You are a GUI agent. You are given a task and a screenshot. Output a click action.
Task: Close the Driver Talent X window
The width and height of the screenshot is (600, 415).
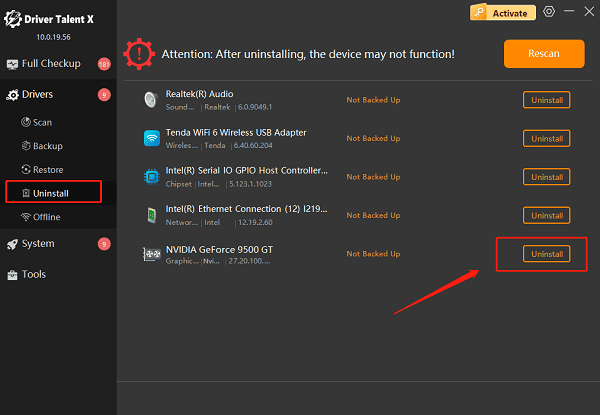589,11
